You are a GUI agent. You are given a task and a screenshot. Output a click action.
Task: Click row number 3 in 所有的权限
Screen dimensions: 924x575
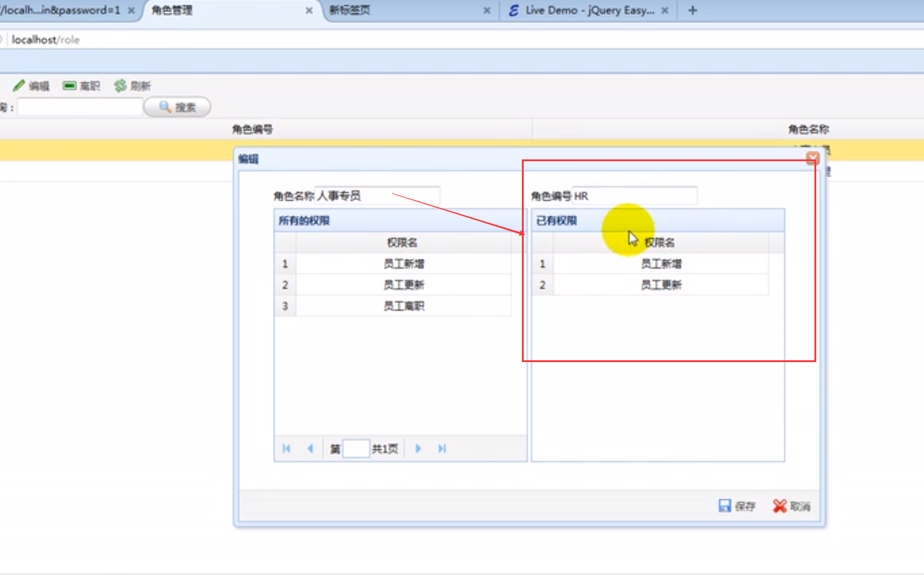pos(285,306)
